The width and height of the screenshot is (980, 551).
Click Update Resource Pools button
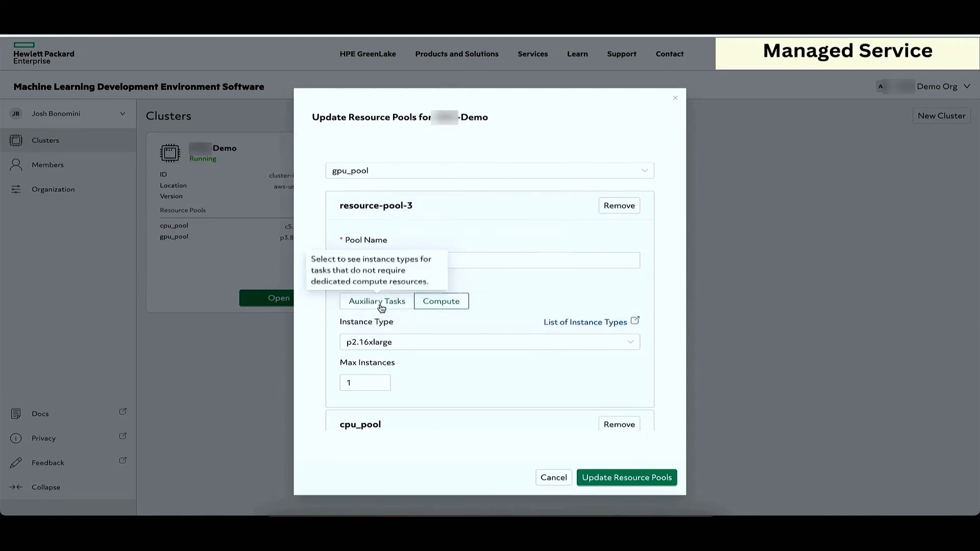[627, 477]
